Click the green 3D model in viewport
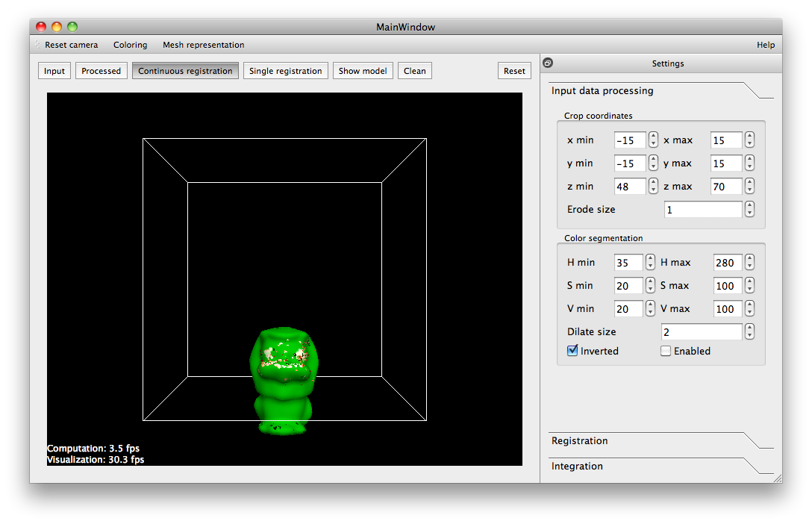This screenshot has width=812, height=524. click(x=284, y=381)
